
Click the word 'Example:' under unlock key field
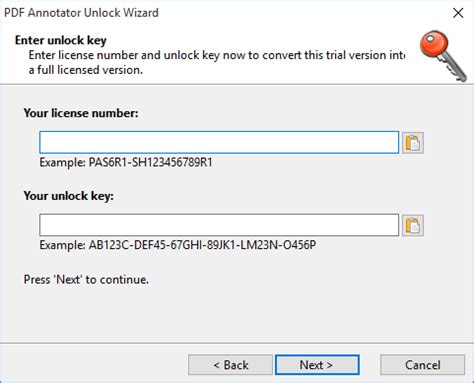[62, 245]
